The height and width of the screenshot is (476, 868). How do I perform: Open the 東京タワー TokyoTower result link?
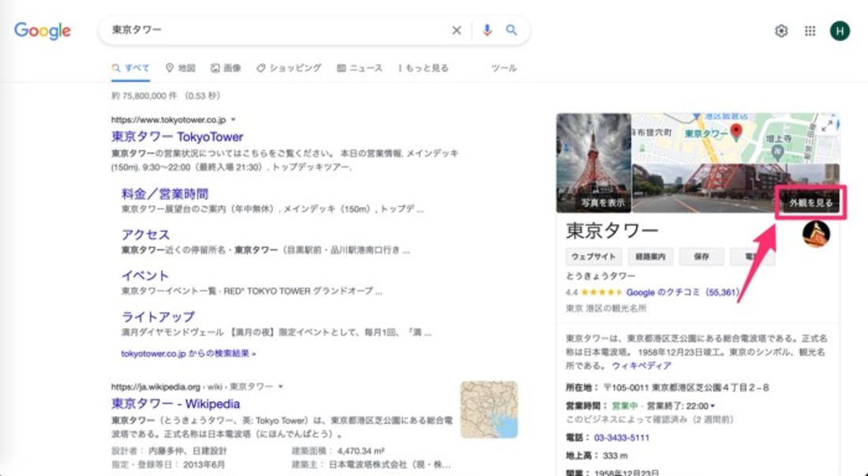tap(177, 137)
